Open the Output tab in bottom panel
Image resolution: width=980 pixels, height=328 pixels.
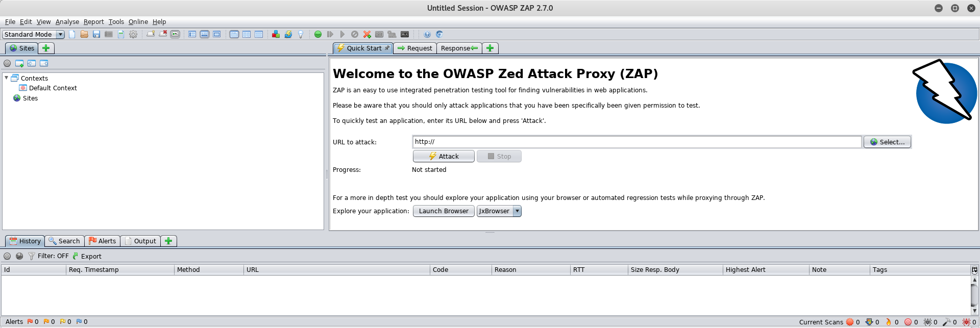(140, 241)
